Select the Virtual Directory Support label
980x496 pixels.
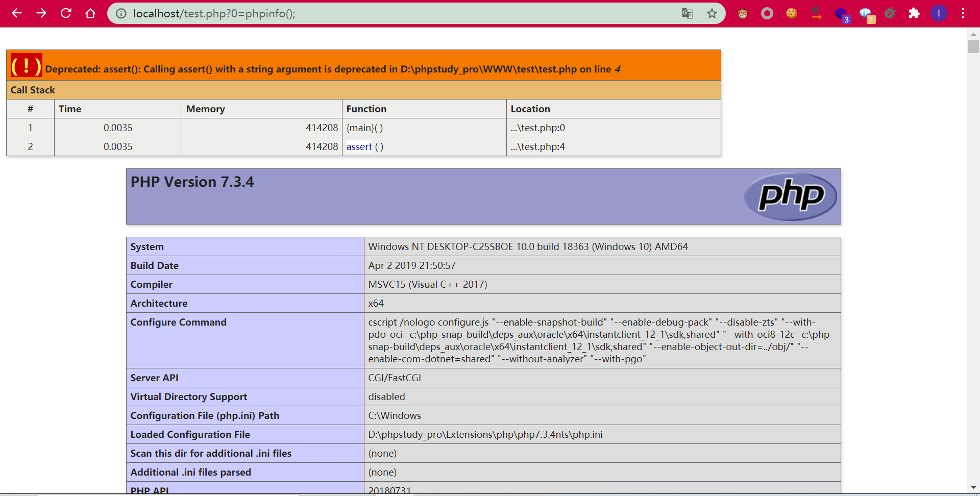(245, 396)
